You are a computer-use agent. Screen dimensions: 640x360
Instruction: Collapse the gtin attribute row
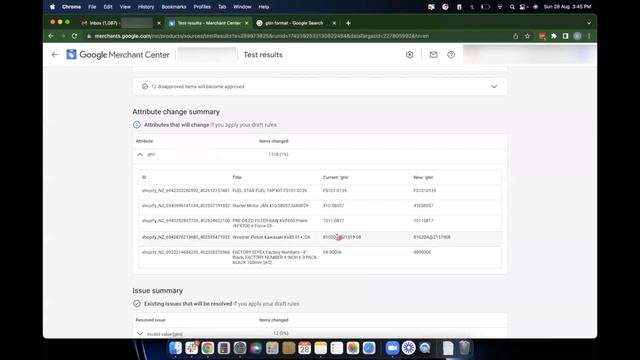140,155
